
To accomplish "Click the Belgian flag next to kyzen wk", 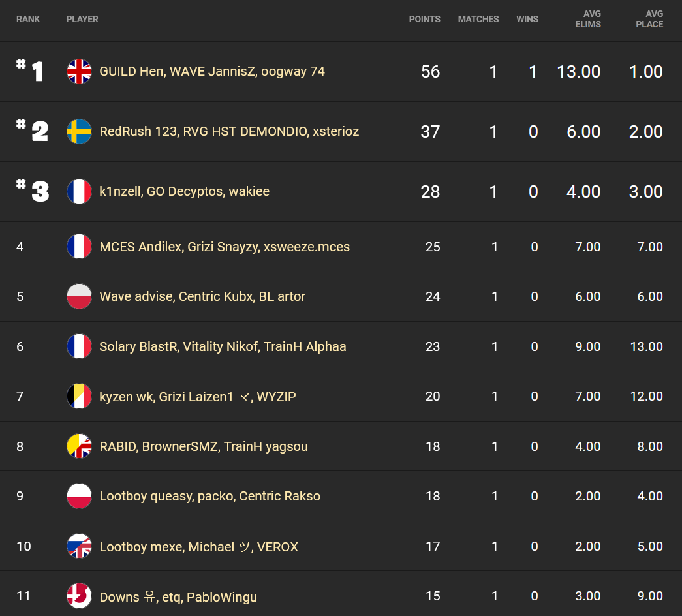I will [79, 396].
